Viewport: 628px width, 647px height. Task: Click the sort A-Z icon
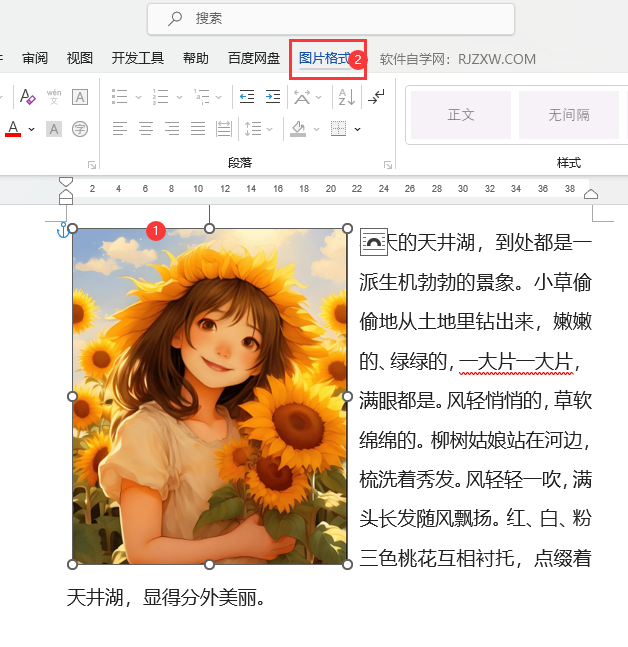(347, 97)
